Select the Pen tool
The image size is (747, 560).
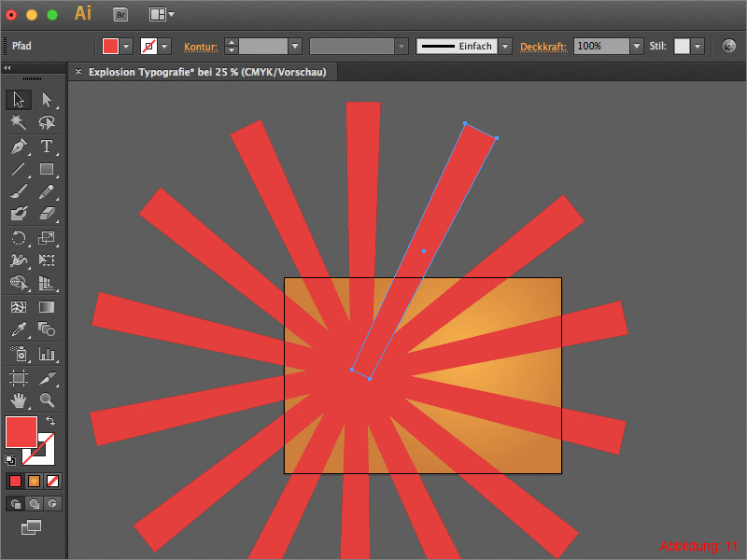coord(19,145)
